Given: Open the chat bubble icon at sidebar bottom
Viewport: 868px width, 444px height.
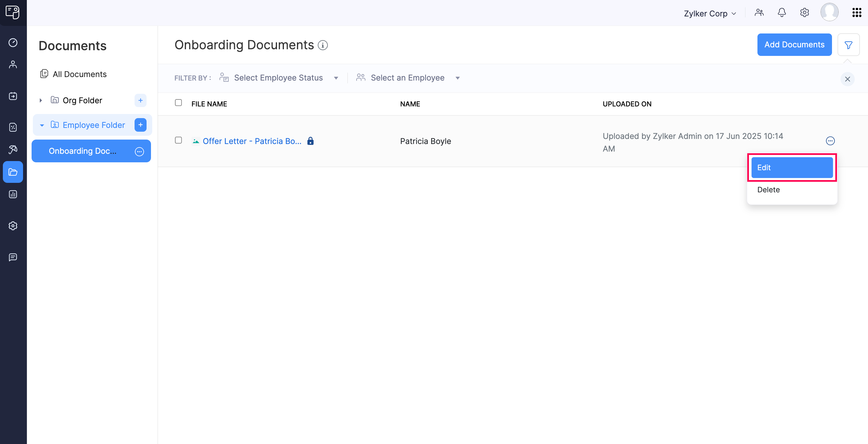Looking at the screenshot, I should tap(13, 258).
